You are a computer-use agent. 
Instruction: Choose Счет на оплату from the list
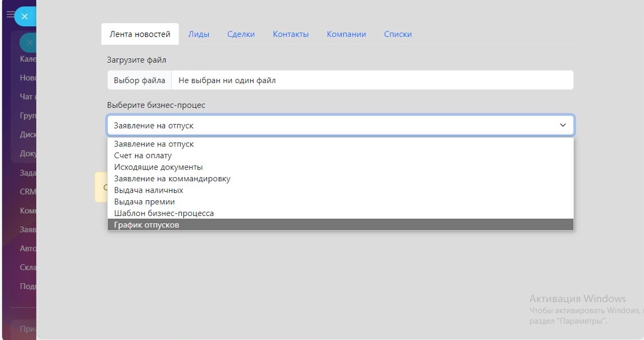[x=143, y=155]
